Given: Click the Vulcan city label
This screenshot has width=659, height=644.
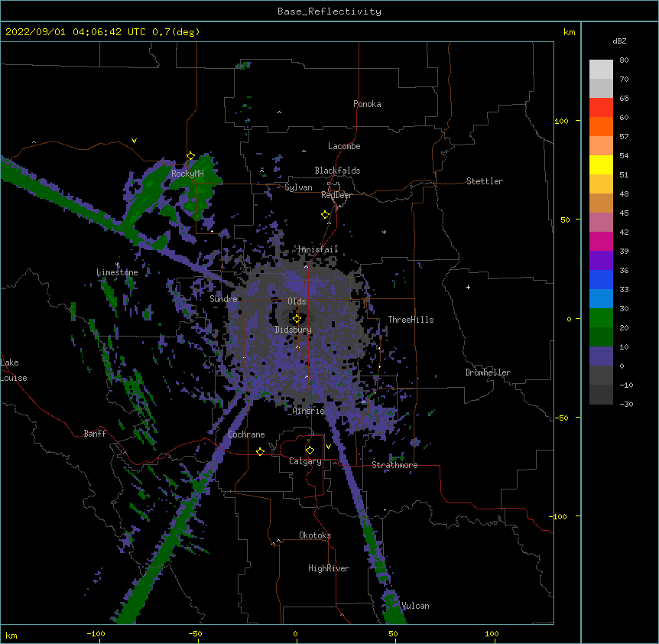Looking at the screenshot, I should [x=415, y=606].
